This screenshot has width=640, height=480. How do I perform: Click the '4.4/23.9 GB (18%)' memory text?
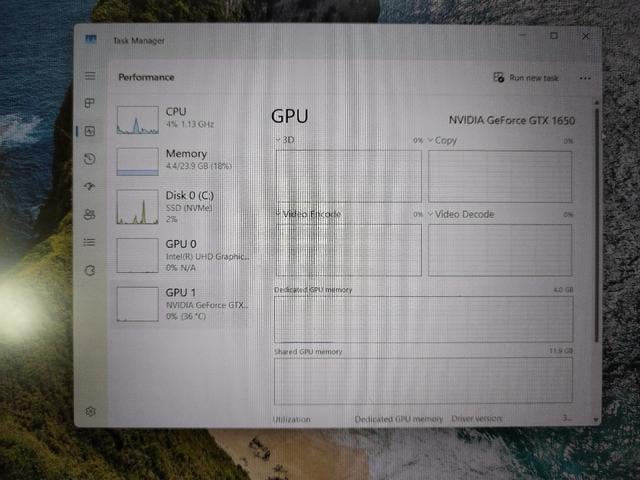(x=199, y=166)
